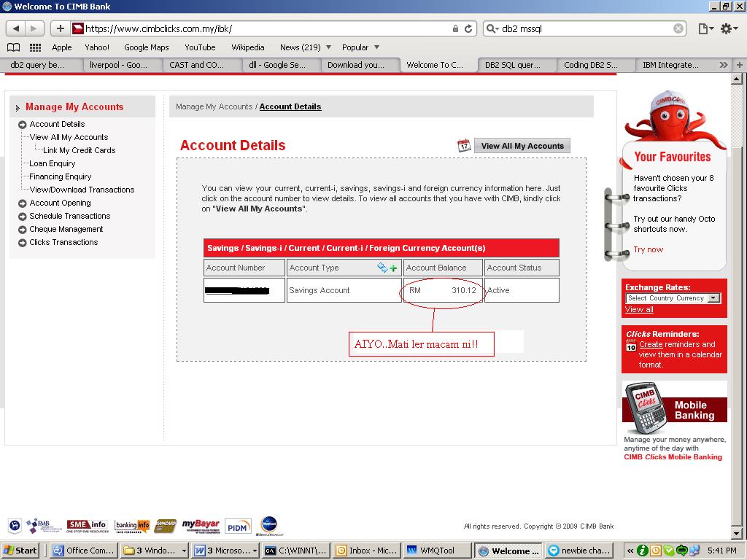
Task: Open the View all exchange rates link
Action: pos(639,309)
